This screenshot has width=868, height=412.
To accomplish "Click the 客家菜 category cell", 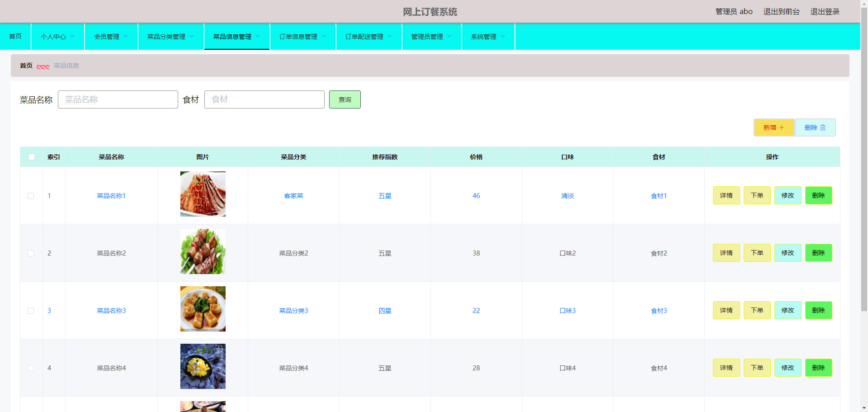I will [x=294, y=196].
